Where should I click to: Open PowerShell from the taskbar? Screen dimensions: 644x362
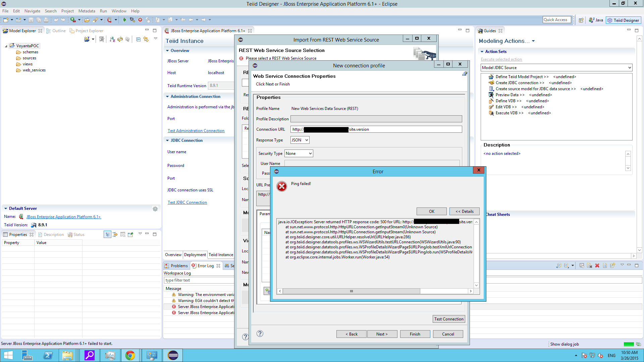[x=48, y=355]
